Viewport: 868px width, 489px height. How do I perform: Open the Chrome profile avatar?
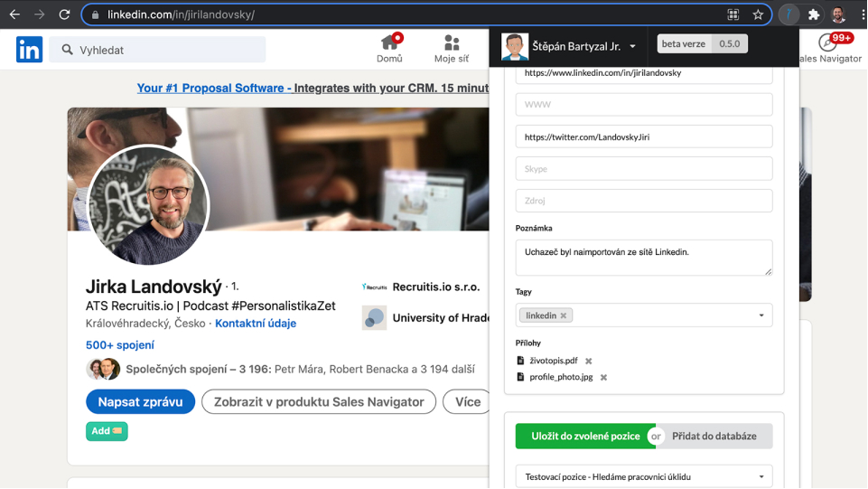[839, 15]
